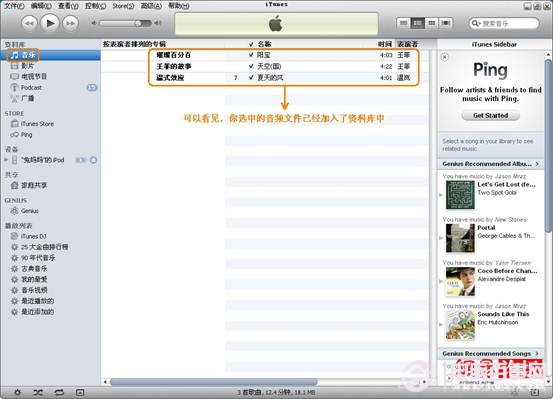Click the music search field
Screen dimensions: 553x399
point(504,23)
